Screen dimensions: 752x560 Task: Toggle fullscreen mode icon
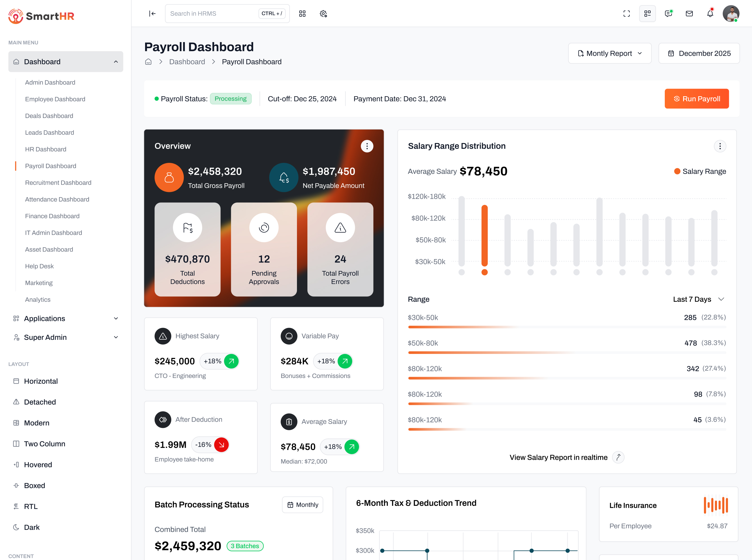click(627, 14)
